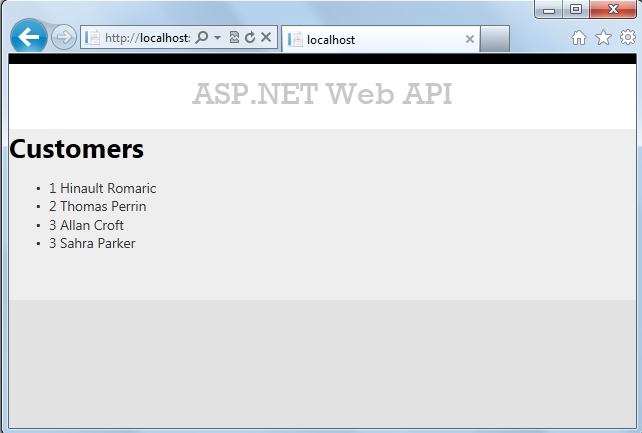
Task: Open a new tab with blank tab button
Action: pyautogui.click(x=495, y=39)
